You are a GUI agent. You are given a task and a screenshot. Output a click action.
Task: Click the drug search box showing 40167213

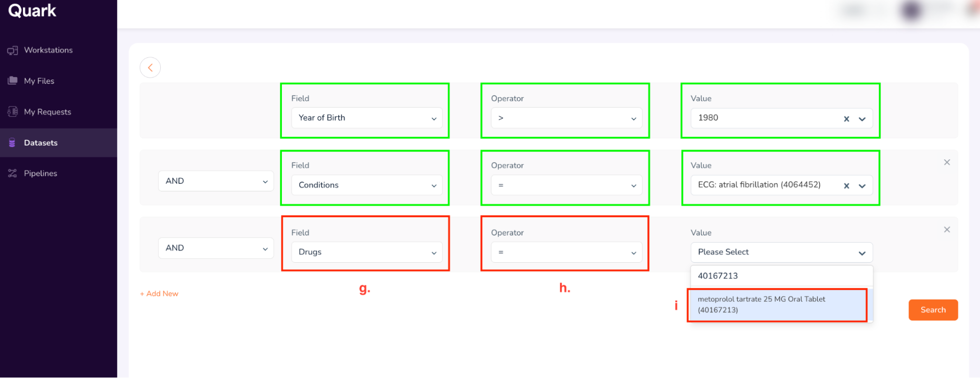[781, 276]
